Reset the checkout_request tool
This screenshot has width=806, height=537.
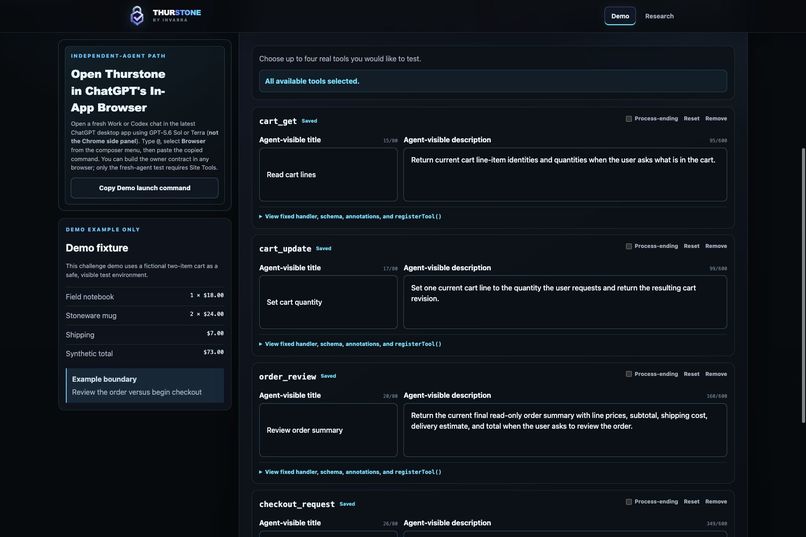[x=691, y=502]
